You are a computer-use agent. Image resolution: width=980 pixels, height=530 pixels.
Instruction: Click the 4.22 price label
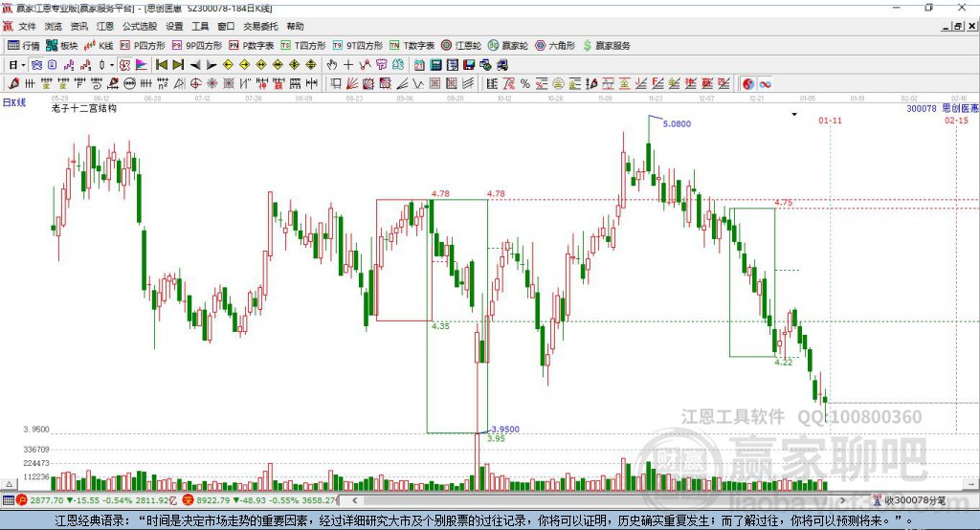tap(783, 362)
